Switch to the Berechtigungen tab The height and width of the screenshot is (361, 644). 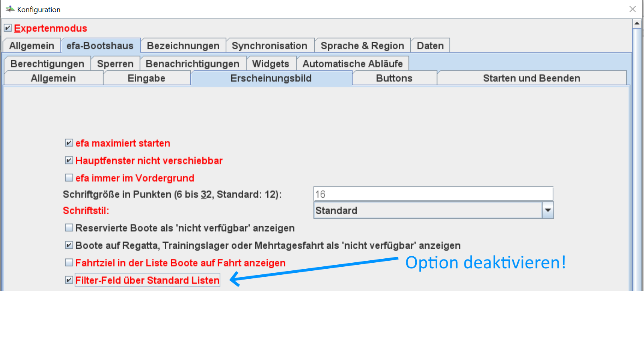(47, 64)
